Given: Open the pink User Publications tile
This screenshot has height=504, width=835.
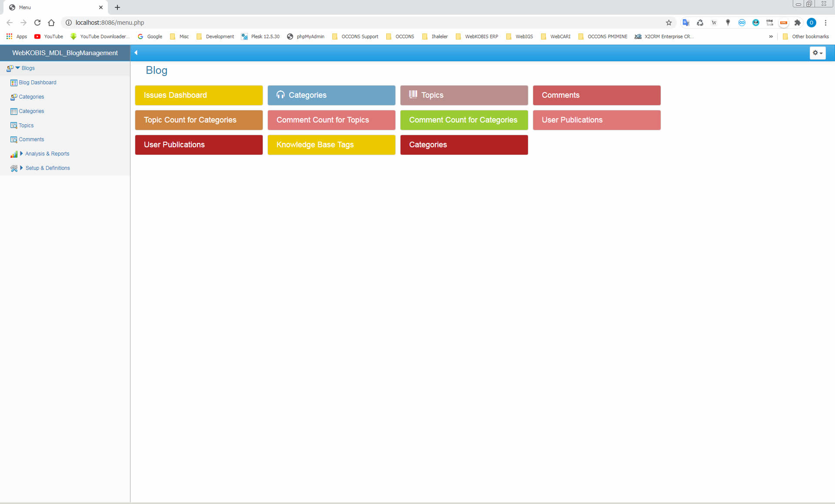Looking at the screenshot, I should pos(597,120).
